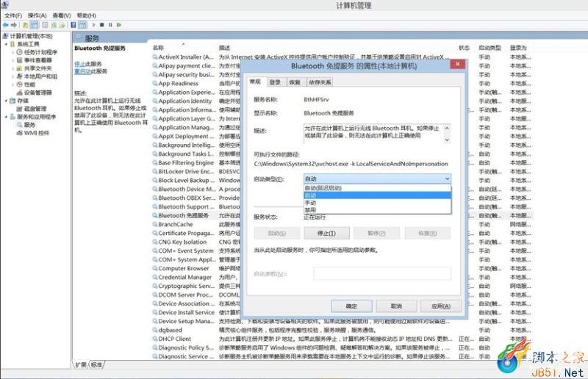Select 设备管理器 in the left tree
The height and width of the screenshot is (379, 588).
(38, 93)
